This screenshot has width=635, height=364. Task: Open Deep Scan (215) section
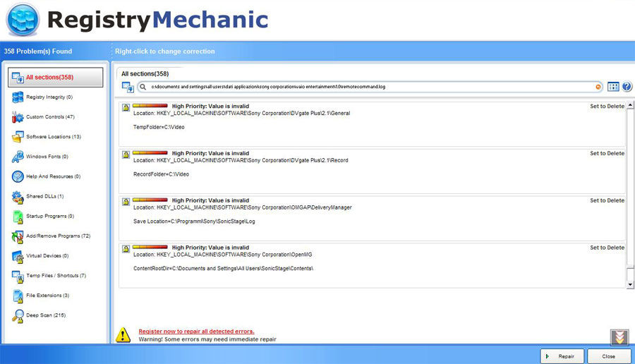[46, 315]
